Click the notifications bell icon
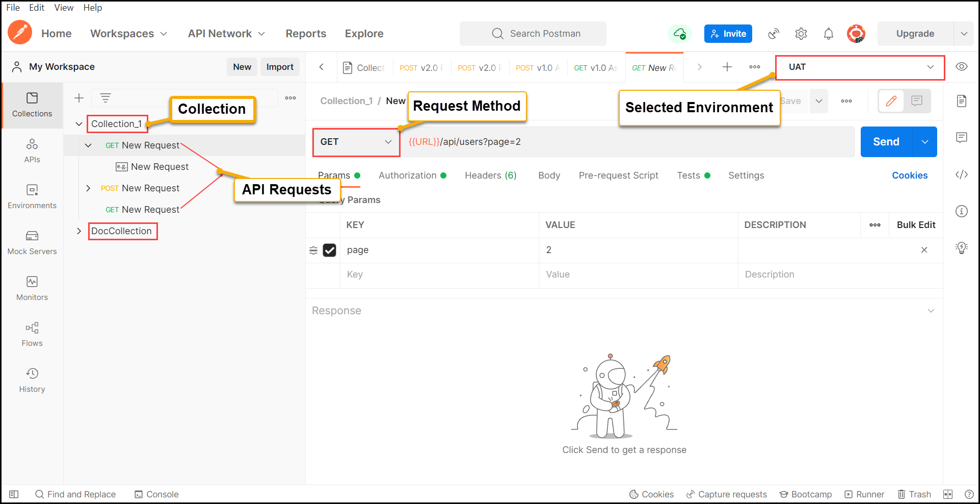Image resolution: width=980 pixels, height=504 pixels. tap(829, 34)
